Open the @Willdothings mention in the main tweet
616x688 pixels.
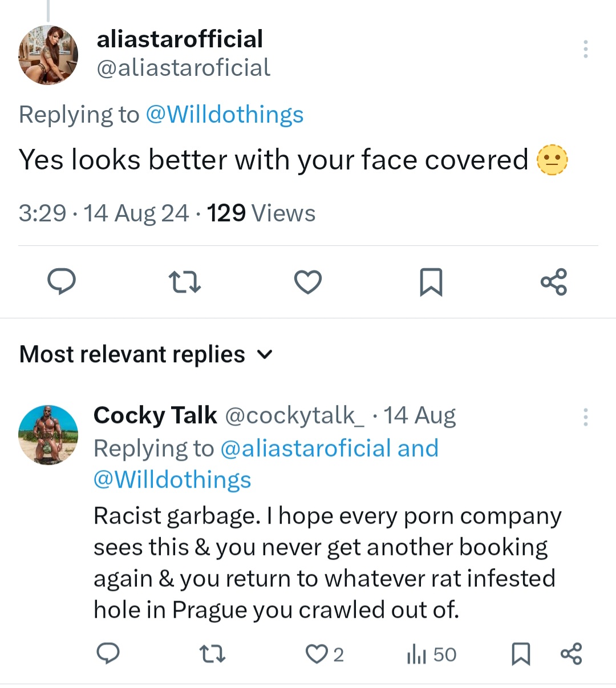225,115
